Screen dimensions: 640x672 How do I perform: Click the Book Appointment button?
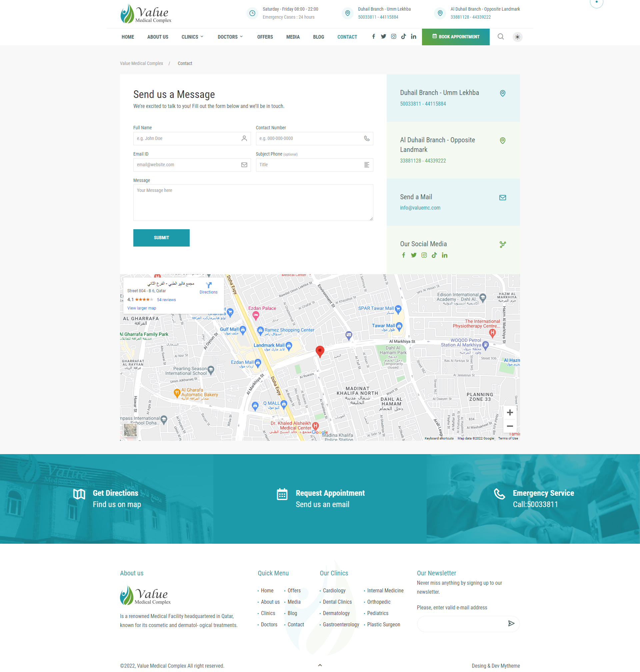455,37
